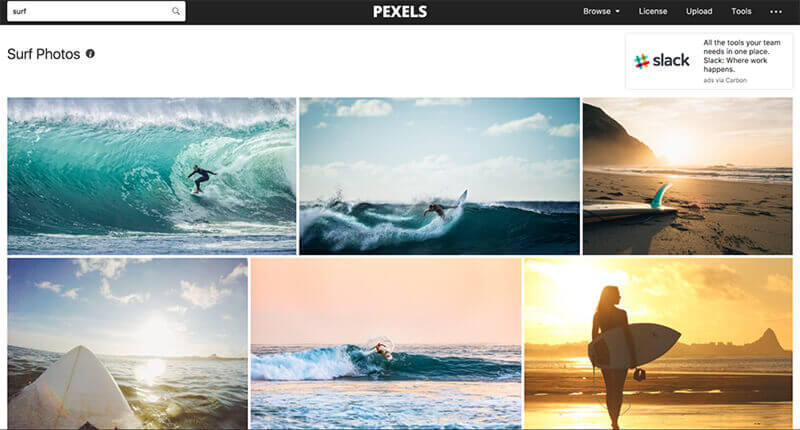Open the Upload page
This screenshot has height=430, width=800.
[x=699, y=11]
